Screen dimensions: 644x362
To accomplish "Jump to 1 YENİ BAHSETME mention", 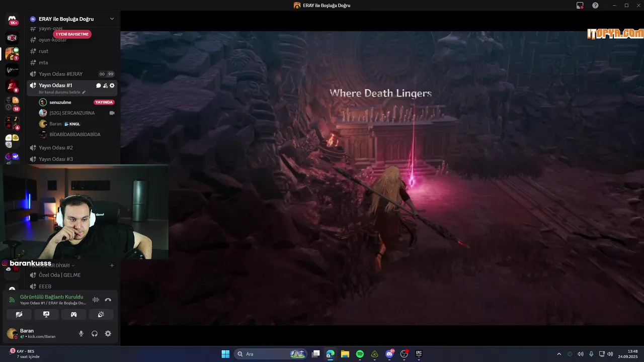I will click(x=72, y=34).
